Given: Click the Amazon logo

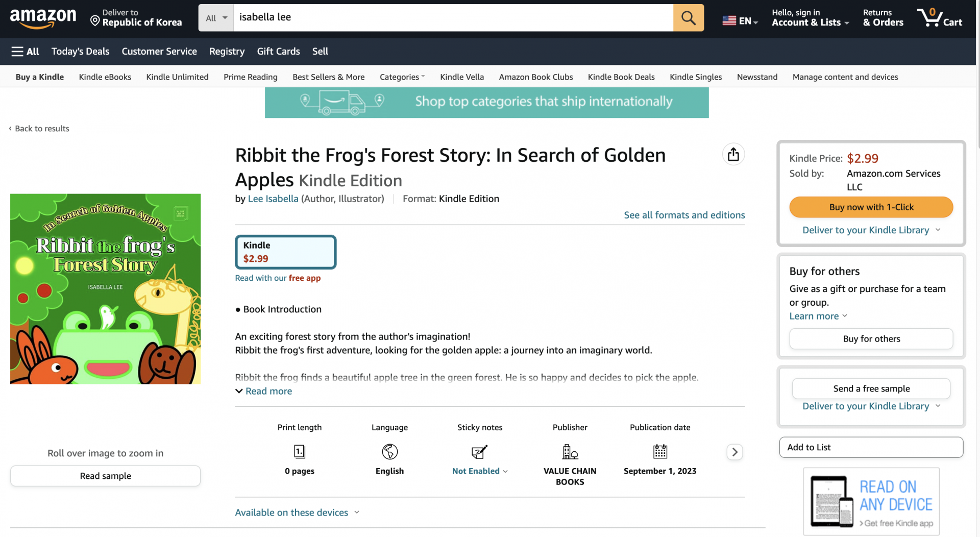Looking at the screenshot, I should click(43, 18).
